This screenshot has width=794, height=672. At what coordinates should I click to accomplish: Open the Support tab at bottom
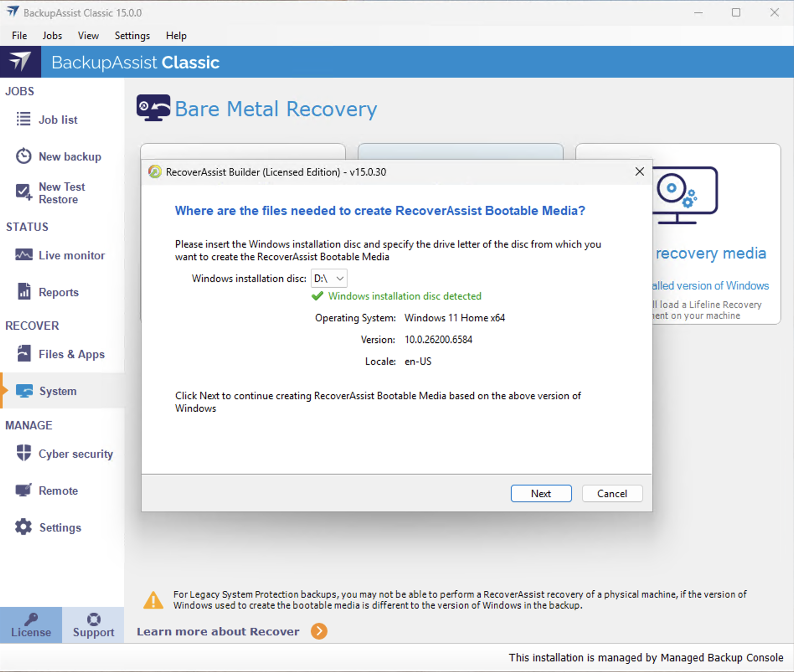coord(93,625)
